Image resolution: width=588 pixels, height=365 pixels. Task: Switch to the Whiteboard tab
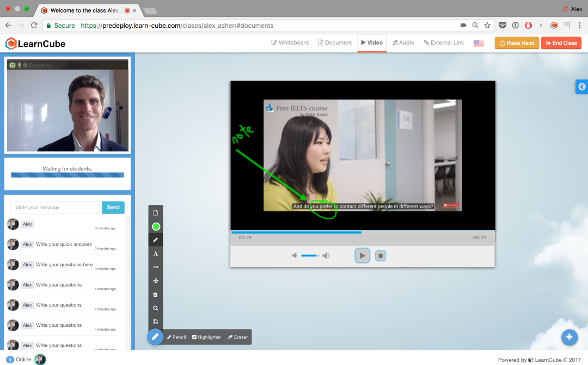pos(290,42)
